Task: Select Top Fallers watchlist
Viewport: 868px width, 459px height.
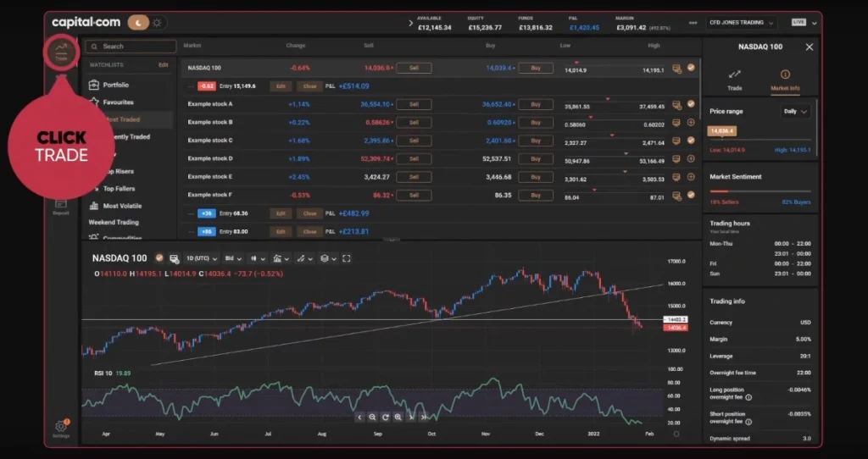Action: pos(118,189)
